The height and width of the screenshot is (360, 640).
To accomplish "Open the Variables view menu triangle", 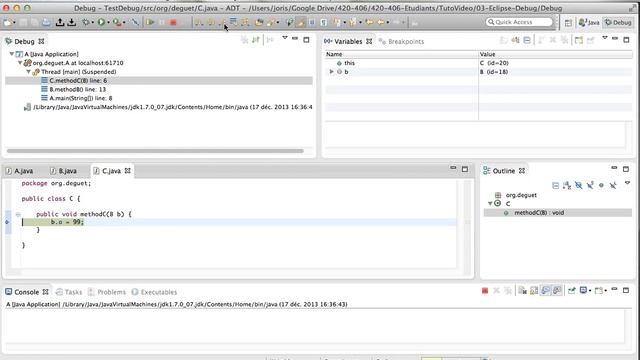I will click(x=604, y=38).
